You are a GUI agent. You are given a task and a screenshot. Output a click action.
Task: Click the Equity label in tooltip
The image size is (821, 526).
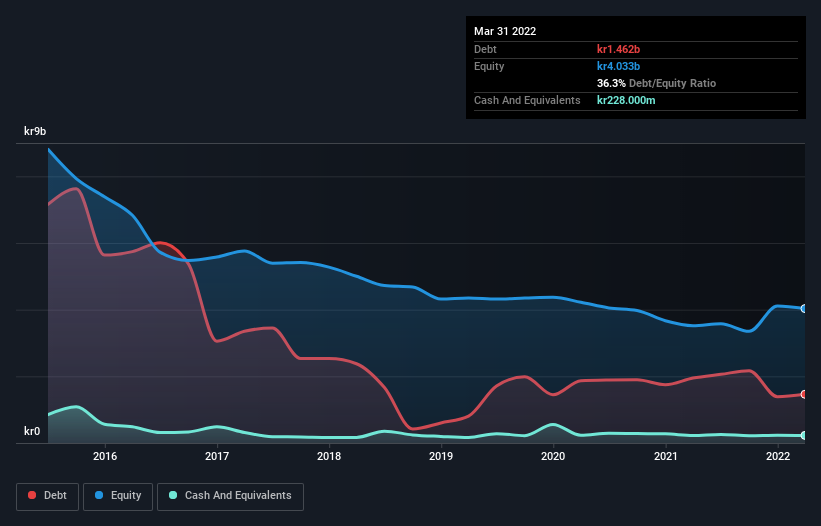pos(489,66)
